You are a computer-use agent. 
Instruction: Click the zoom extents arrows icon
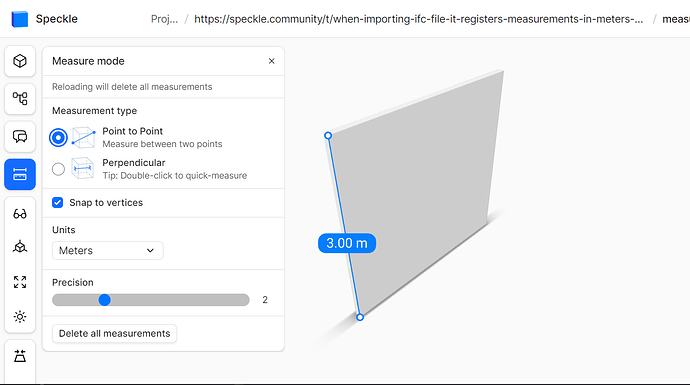tap(20, 282)
